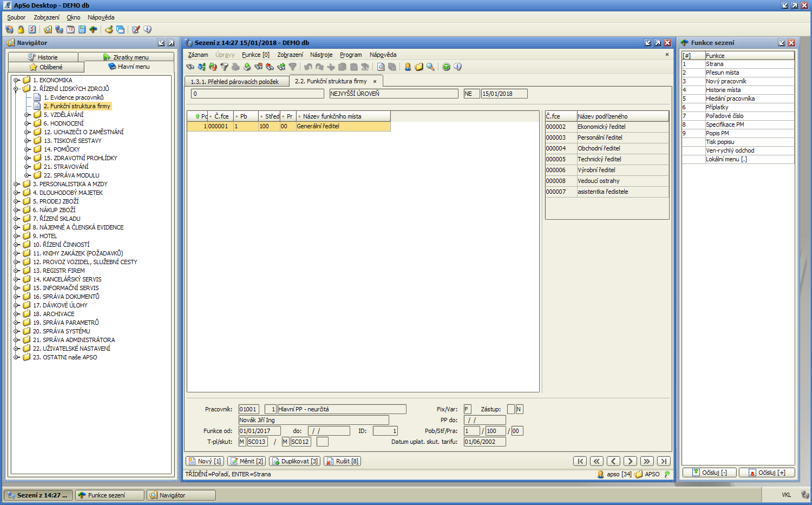
Task: Click the Funkce od date field
Action: click(x=259, y=431)
